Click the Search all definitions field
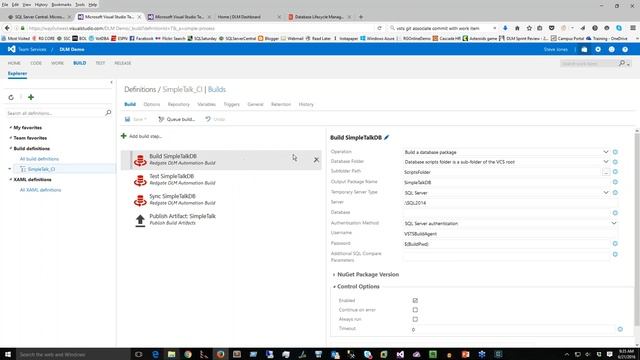This screenshot has width=640, height=360. 55,113
